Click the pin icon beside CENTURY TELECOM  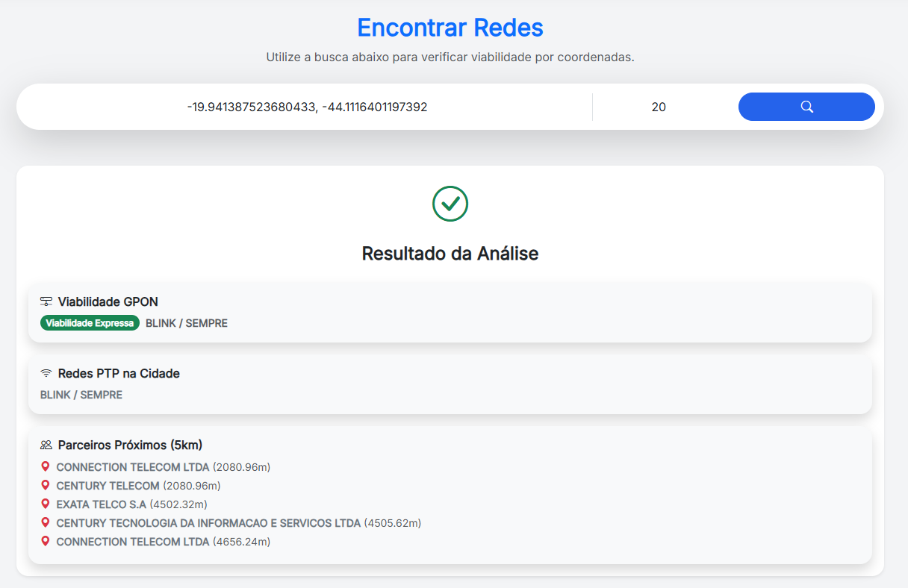(46, 486)
